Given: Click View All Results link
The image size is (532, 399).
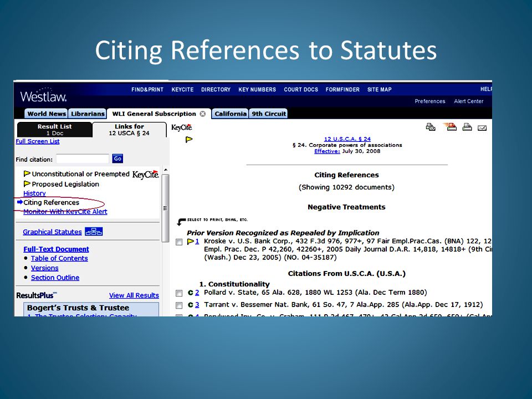Looking at the screenshot, I should (x=134, y=295).
